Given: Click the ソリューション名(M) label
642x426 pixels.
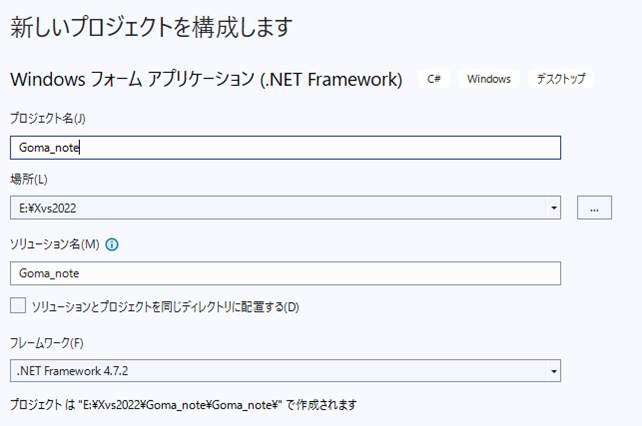Looking at the screenshot, I should pyautogui.click(x=55, y=244).
